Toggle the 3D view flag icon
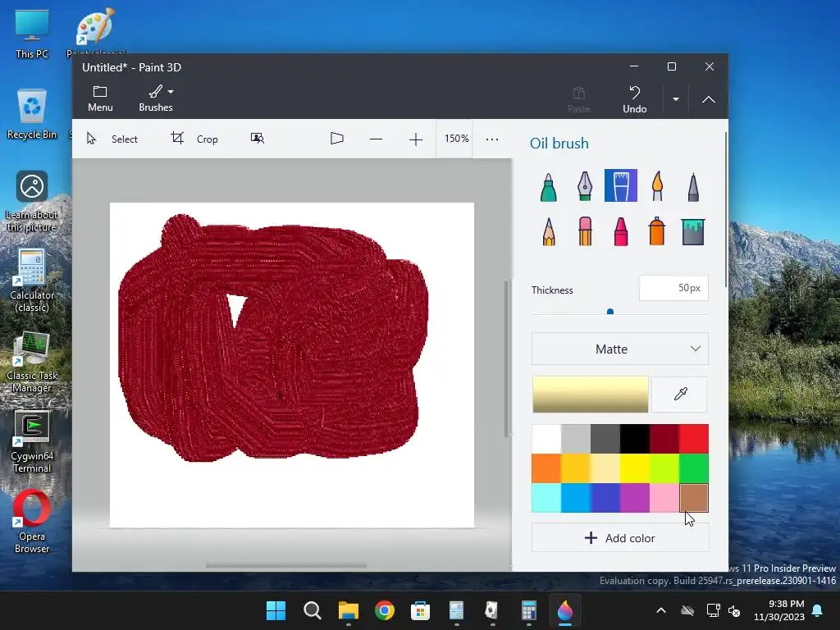 337,139
